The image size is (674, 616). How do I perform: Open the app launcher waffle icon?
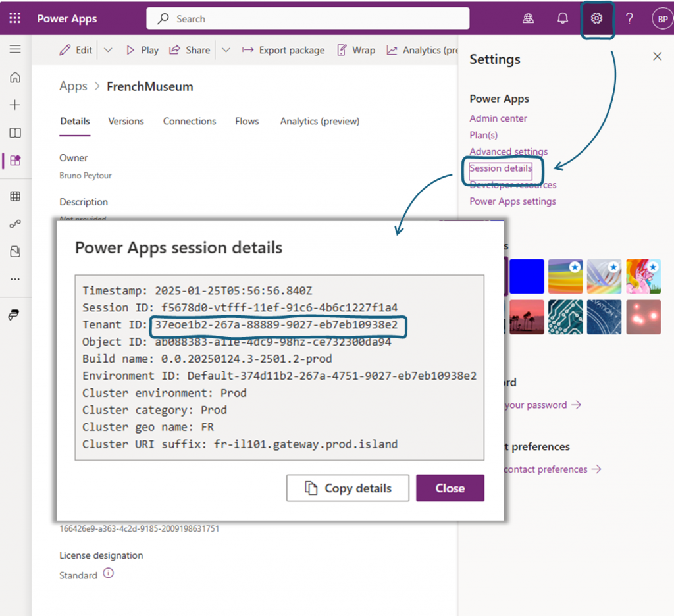click(14, 18)
